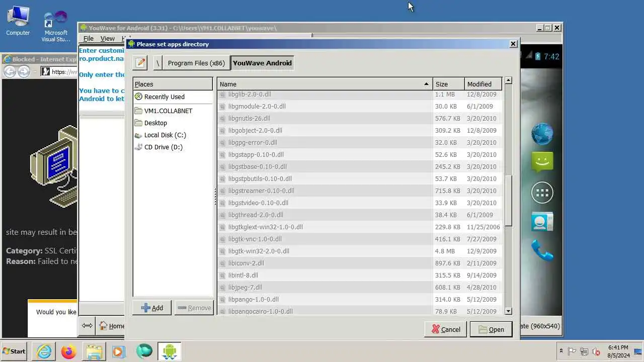Click the muted volume tray icon
Image resolution: width=644 pixels, height=362 pixels.
click(x=596, y=351)
